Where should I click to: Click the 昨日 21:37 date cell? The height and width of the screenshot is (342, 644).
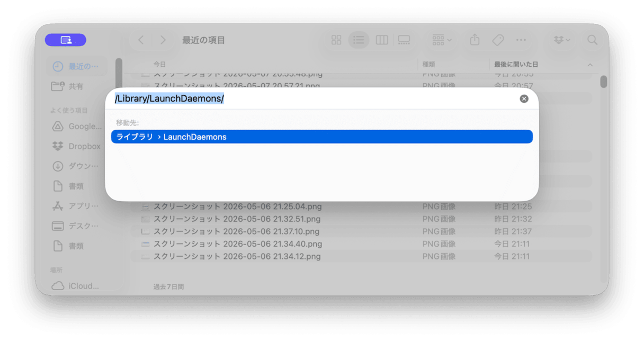(x=513, y=231)
